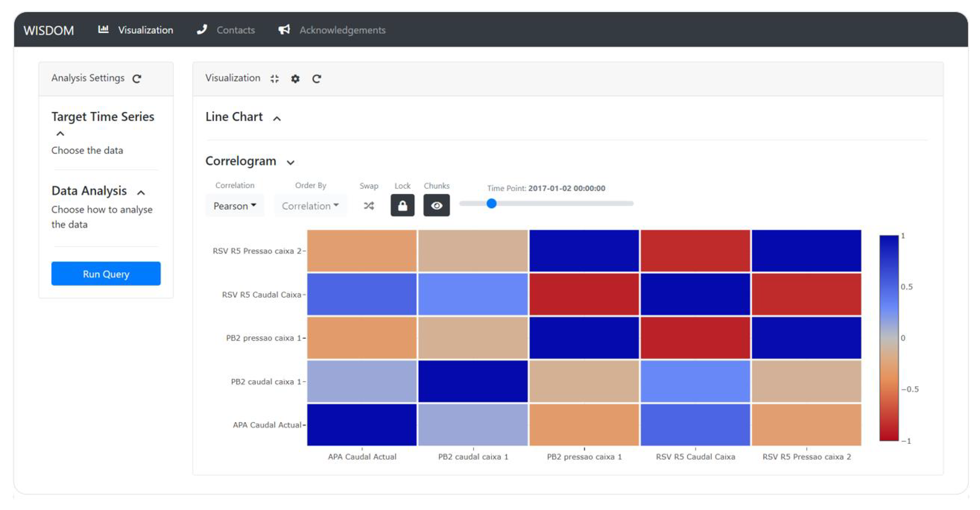Click the Swap shuffle icon
This screenshot has height=510, width=980.
coord(369,206)
